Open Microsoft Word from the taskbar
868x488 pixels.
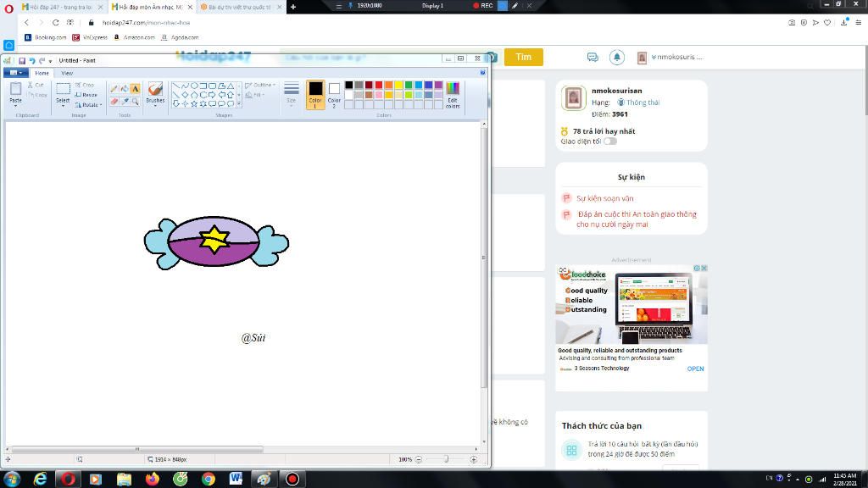(236, 479)
